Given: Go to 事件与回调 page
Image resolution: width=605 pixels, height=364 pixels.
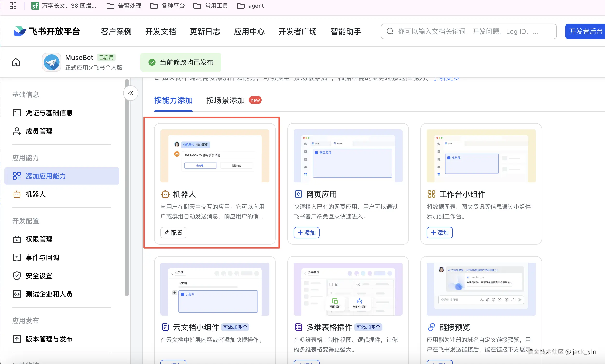Looking at the screenshot, I should pyautogui.click(x=42, y=257).
